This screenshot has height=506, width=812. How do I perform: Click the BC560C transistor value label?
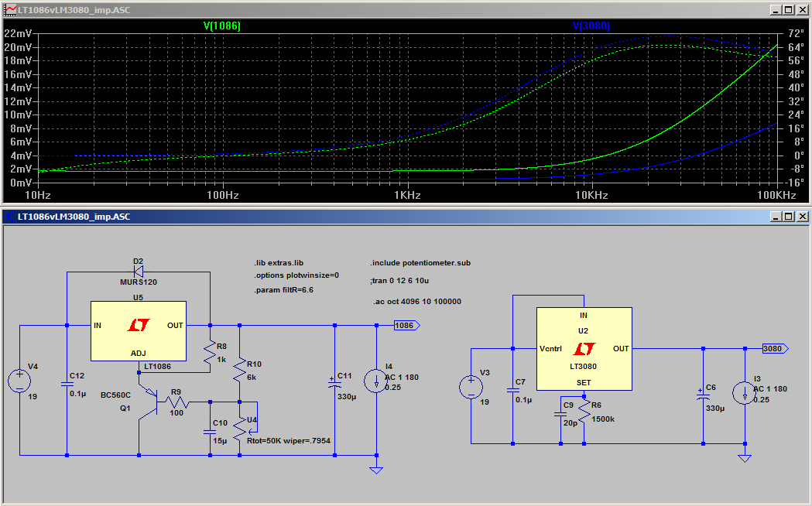pyautogui.click(x=115, y=395)
